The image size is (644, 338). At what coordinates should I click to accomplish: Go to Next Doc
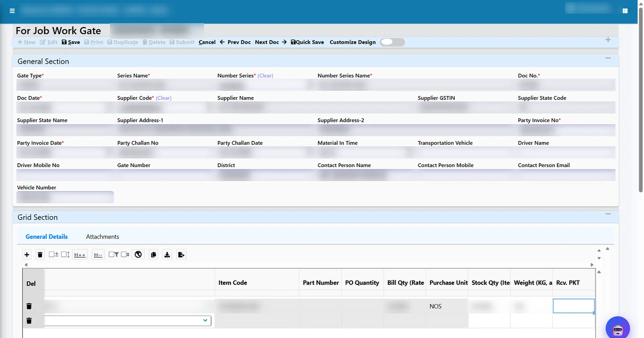click(x=271, y=42)
